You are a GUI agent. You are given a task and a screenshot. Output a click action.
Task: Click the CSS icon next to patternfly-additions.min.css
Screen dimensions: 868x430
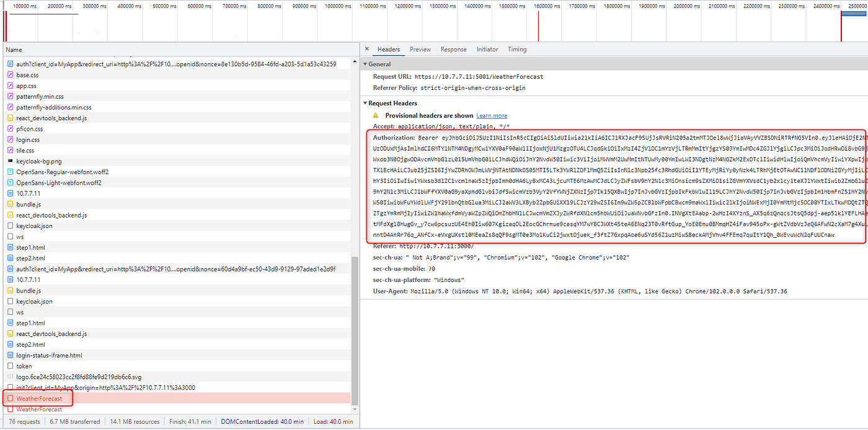pos(10,107)
